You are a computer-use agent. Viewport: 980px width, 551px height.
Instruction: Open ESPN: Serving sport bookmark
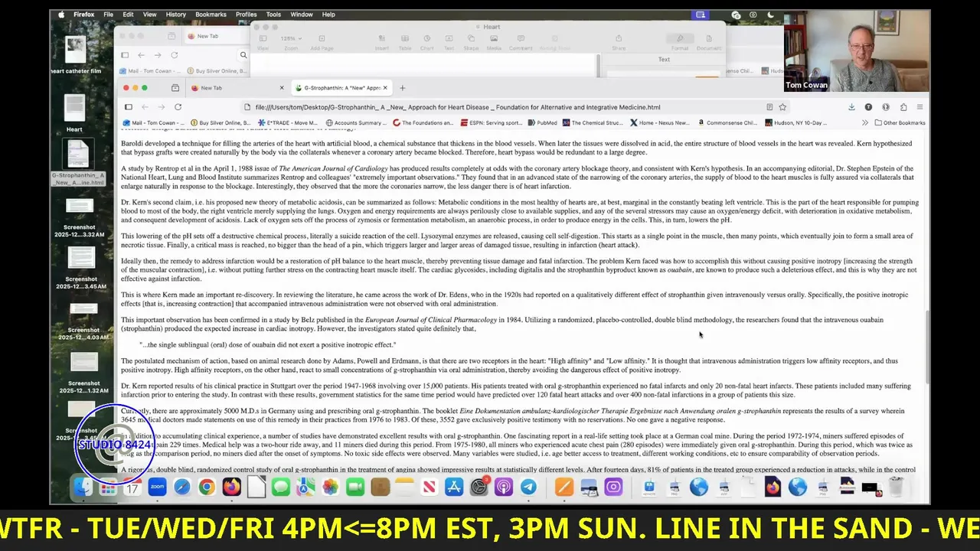tap(492, 122)
